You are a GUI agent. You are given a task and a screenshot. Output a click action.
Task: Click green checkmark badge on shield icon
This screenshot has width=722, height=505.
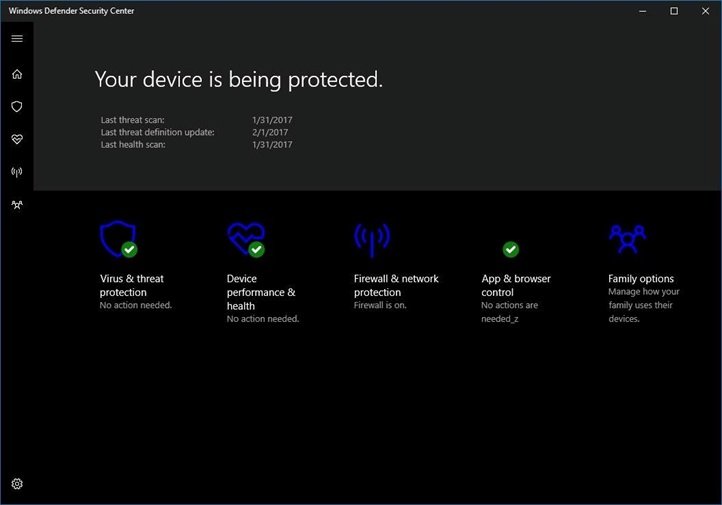click(x=129, y=250)
